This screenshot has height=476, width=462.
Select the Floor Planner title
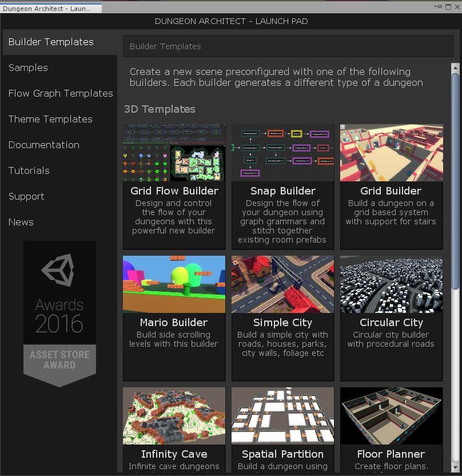click(391, 454)
